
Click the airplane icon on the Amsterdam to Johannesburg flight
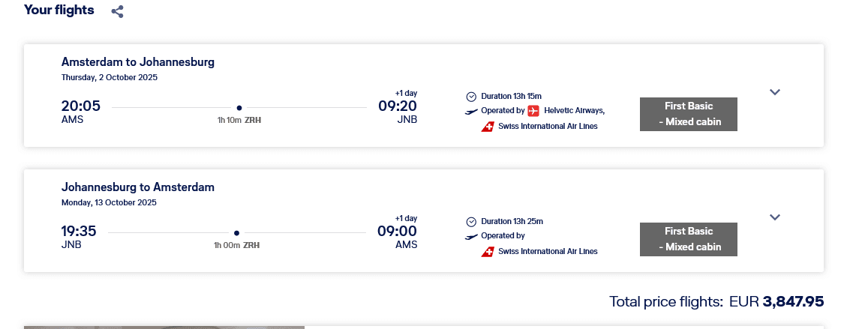(471, 111)
